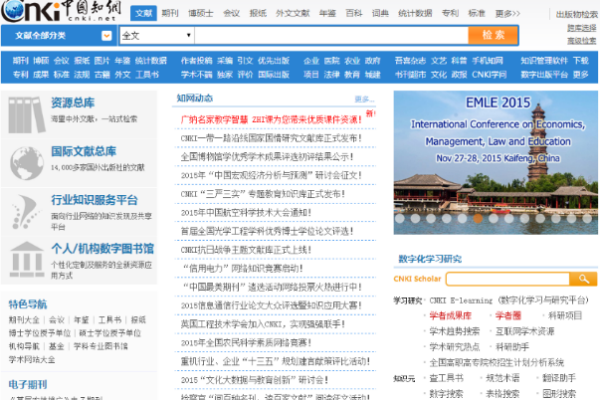
Task: Click 手机知网 link
Action: pos(487,60)
